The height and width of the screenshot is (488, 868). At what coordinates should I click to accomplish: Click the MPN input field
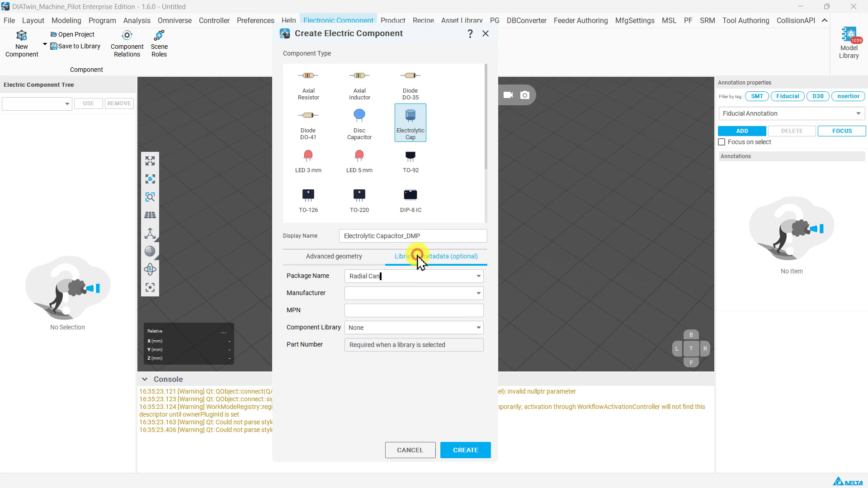[x=414, y=310]
